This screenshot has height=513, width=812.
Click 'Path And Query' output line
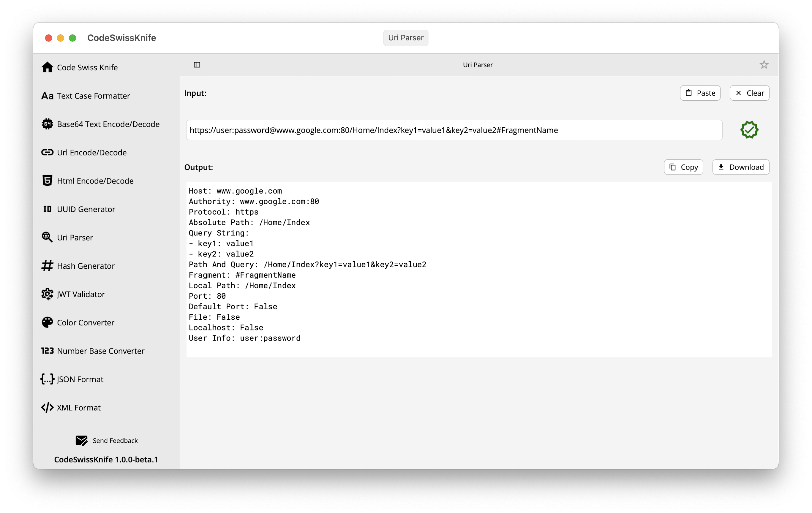tap(307, 265)
